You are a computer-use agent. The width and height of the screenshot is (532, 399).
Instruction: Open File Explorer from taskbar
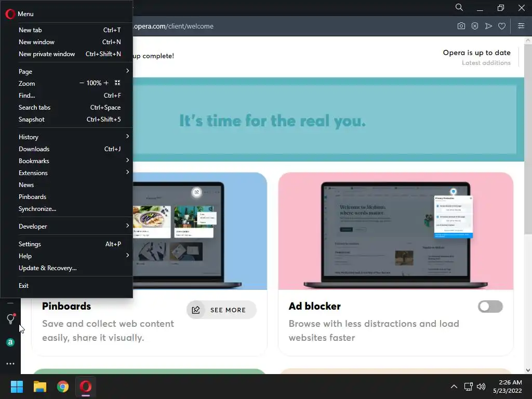(x=39, y=387)
